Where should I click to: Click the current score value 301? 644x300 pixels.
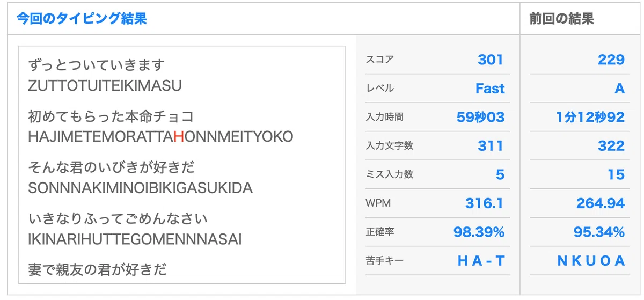click(491, 60)
